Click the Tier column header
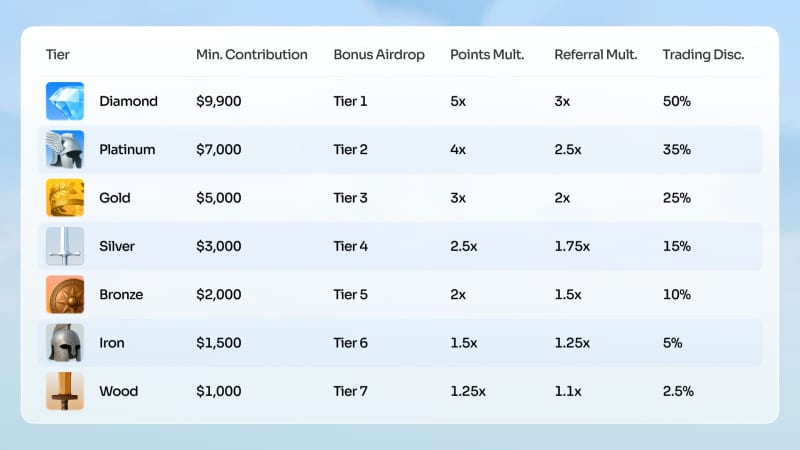This screenshot has height=450, width=800. (58, 54)
